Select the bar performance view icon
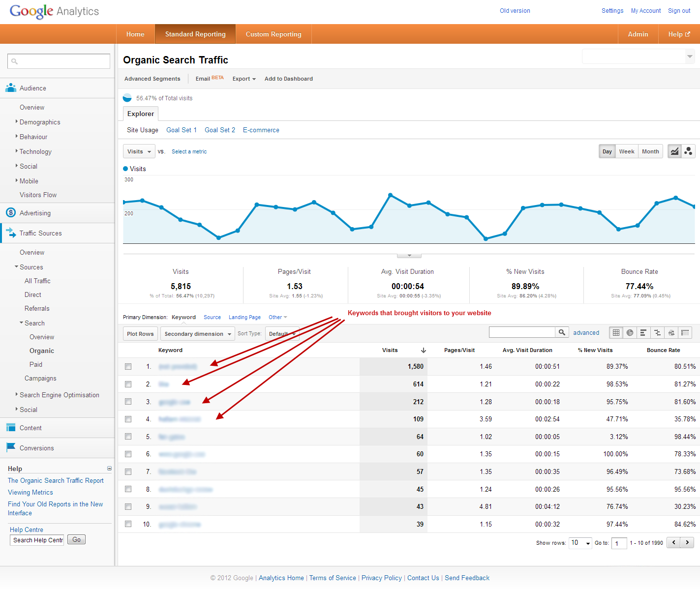Screen dimensions: 700x589 pos(643,333)
